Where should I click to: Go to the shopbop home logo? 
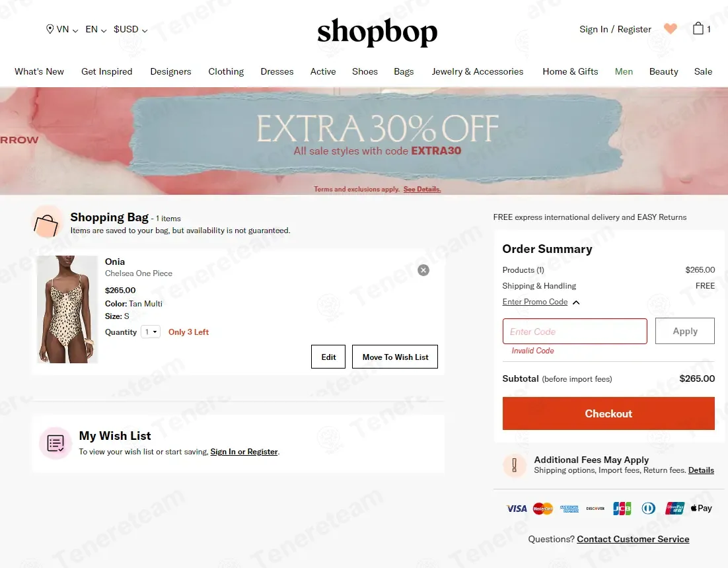point(377,32)
